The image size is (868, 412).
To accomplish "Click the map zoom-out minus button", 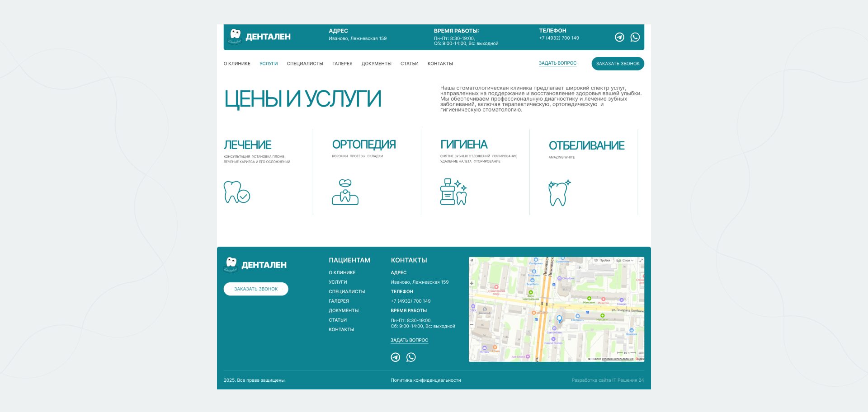I will point(472,324).
